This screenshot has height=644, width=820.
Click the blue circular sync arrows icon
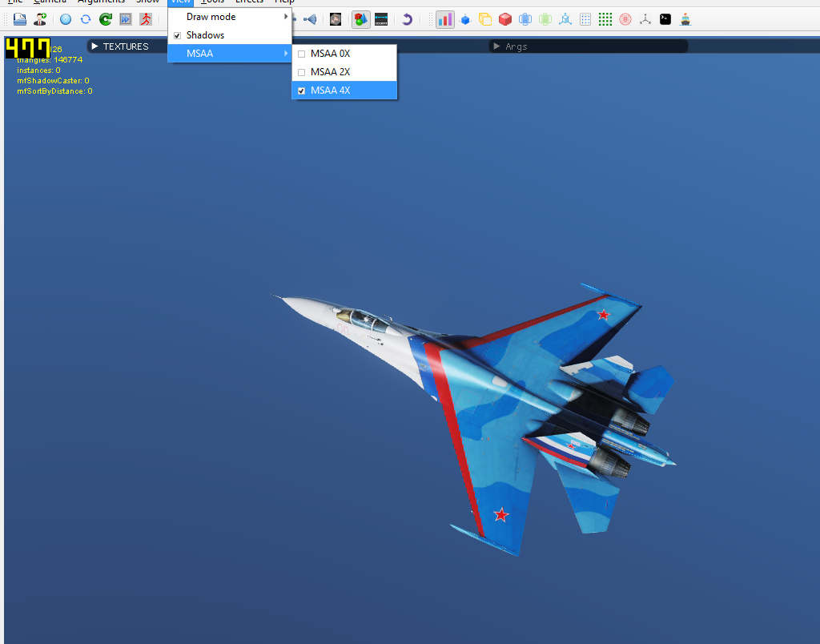(x=85, y=20)
